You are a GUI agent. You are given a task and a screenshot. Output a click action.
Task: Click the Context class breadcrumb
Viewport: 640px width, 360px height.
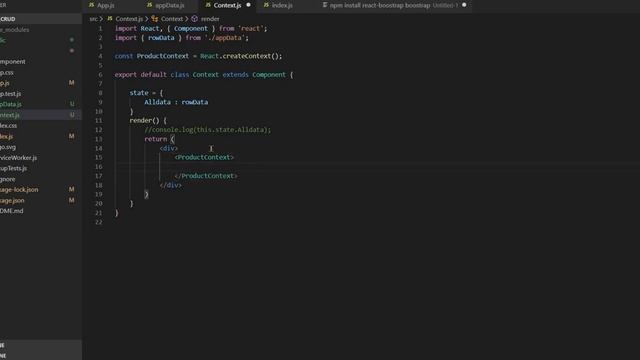point(172,19)
